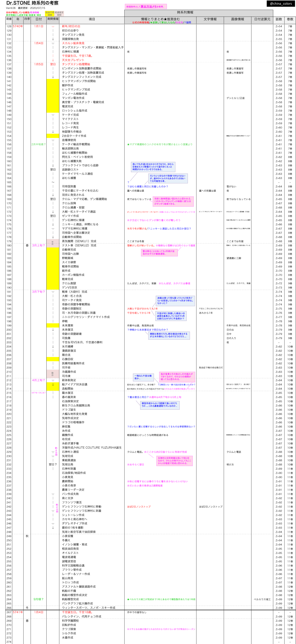The width and height of the screenshot is (296, 644).
Task: Select the 3月上旬? date cell
Action: pyautogui.click(x=39, y=246)
